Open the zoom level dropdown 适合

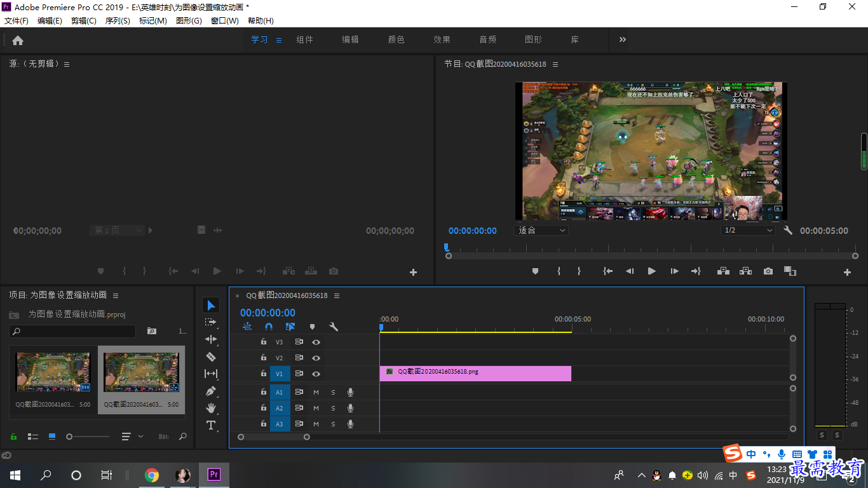(x=541, y=231)
